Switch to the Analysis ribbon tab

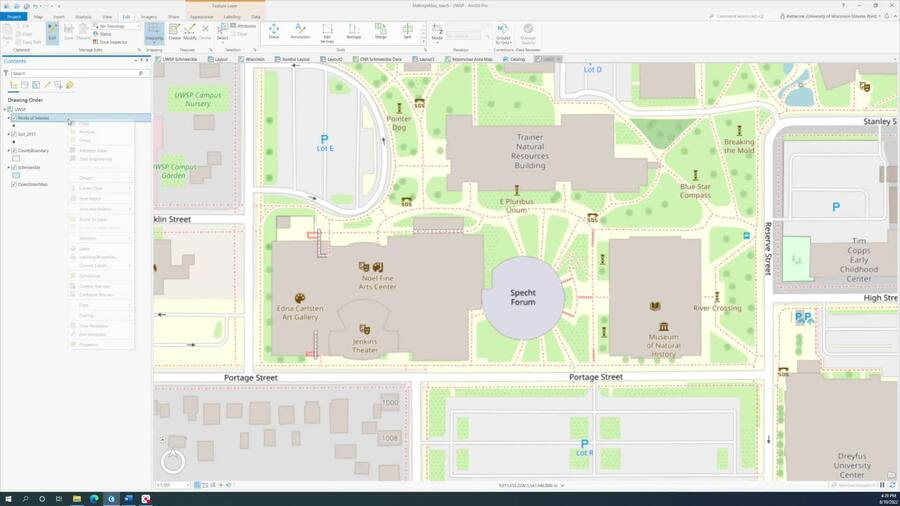point(84,17)
